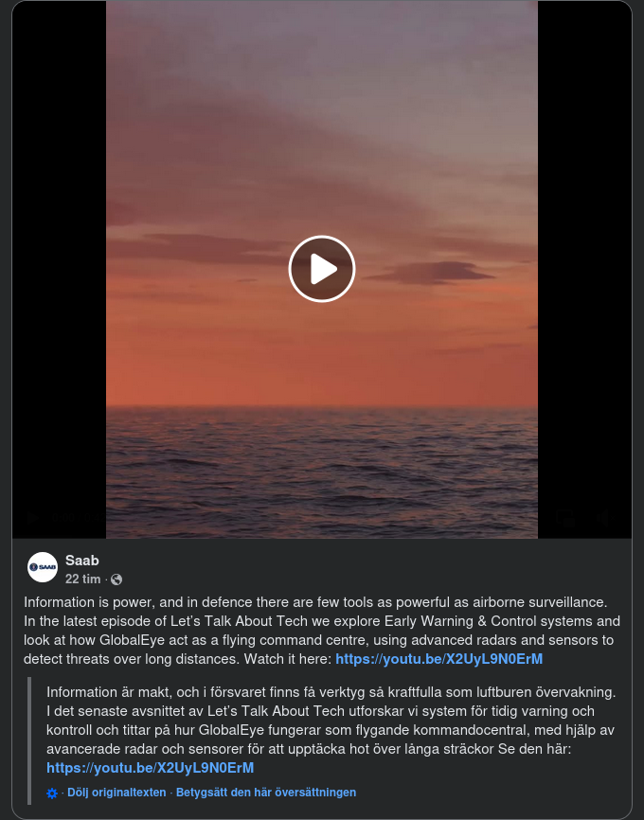Screen dimensions: 644x820
Task: Open the '22 tim' post timestamp
Action: click(82, 579)
